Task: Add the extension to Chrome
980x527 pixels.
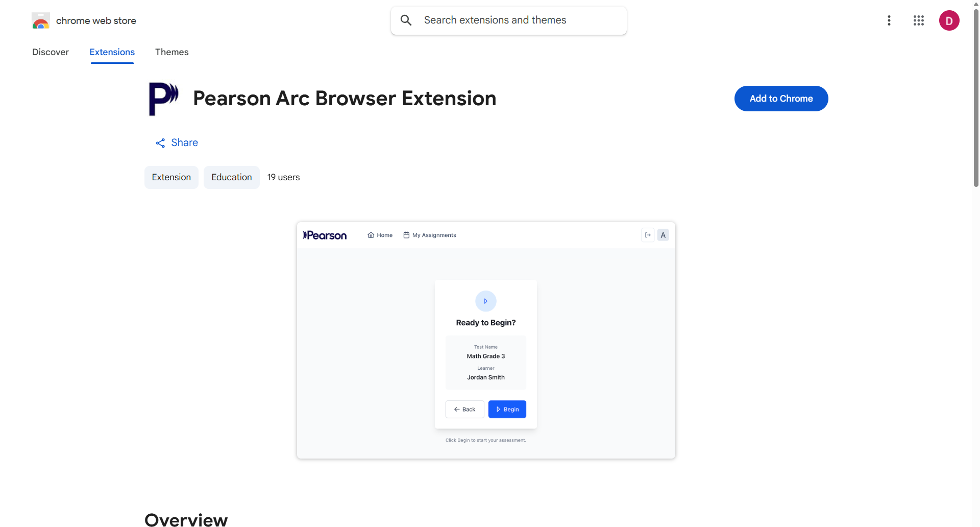Action: point(781,99)
